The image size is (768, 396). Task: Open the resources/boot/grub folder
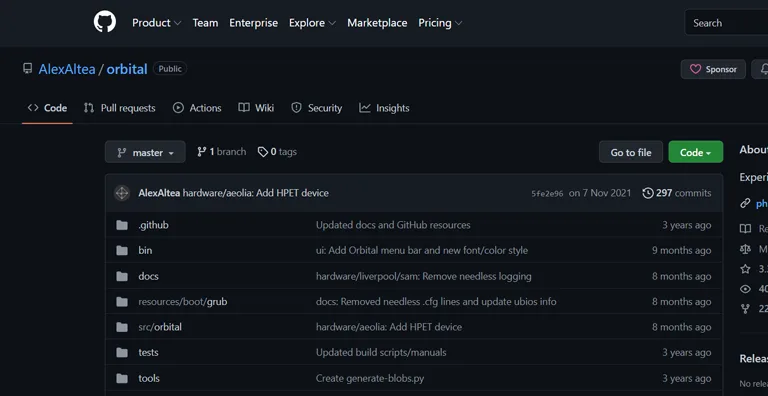183,302
